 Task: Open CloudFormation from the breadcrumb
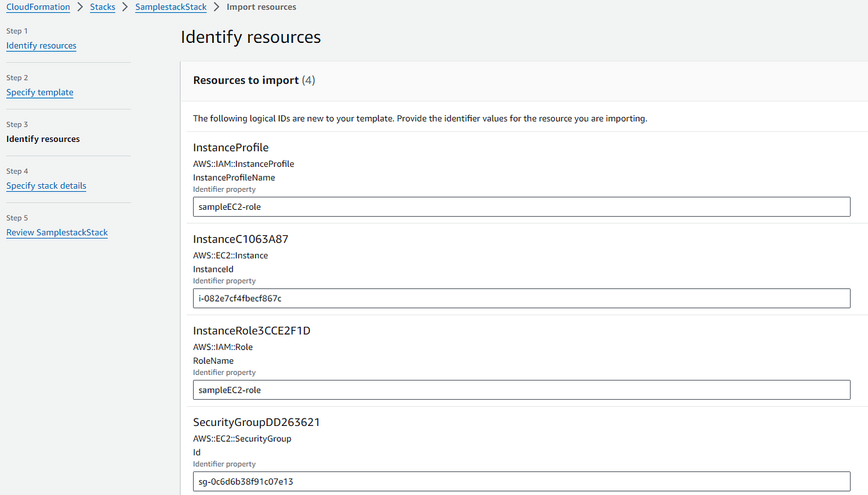coord(38,7)
